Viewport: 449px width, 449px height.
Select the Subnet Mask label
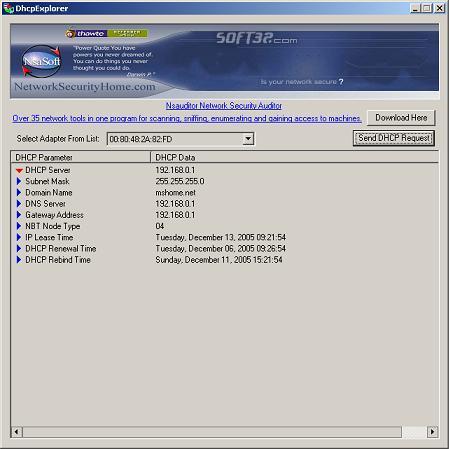[x=47, y=181]
